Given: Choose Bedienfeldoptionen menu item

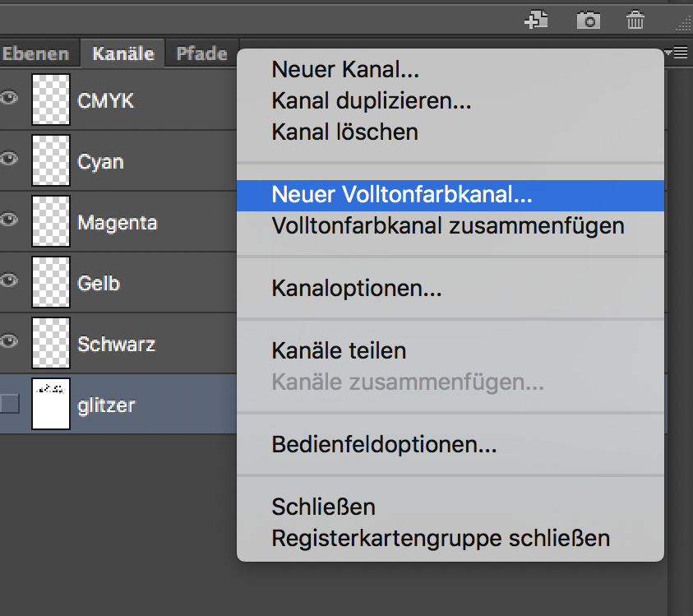Looking at the screenshot, I should click(x=384, y=445).
